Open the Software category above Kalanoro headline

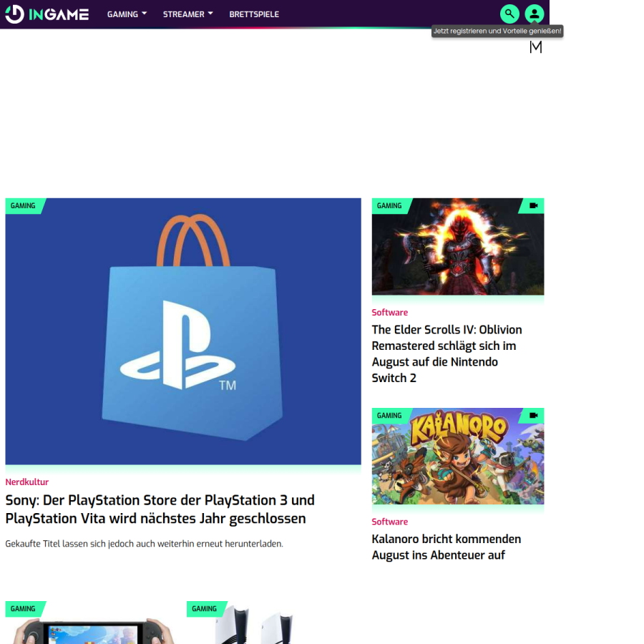pos(389,522)
